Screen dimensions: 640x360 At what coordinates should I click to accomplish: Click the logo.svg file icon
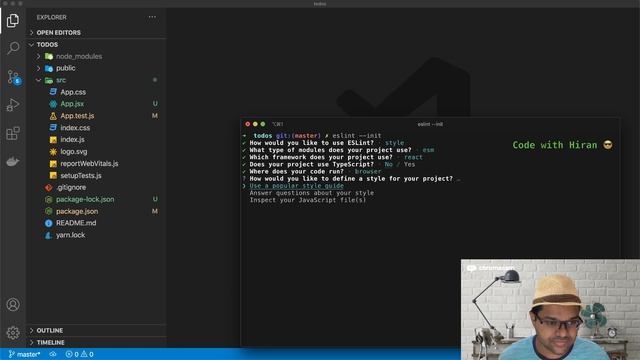click(53, 151)
